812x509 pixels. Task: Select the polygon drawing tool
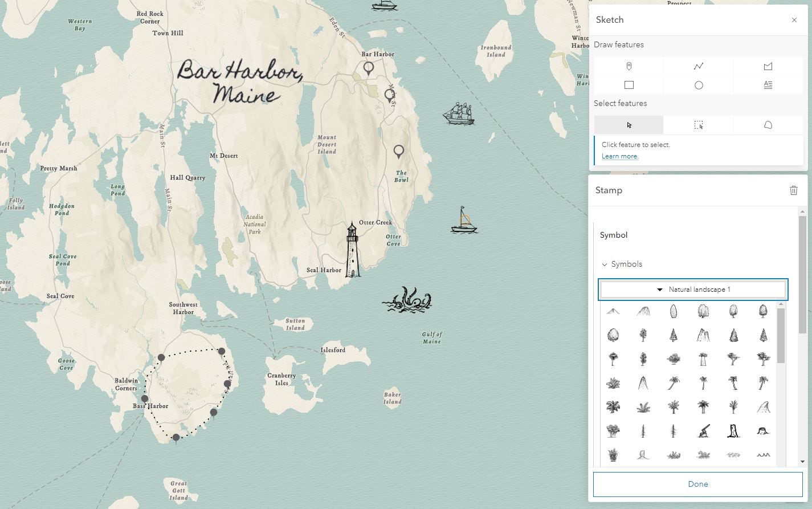click(768, 66)
